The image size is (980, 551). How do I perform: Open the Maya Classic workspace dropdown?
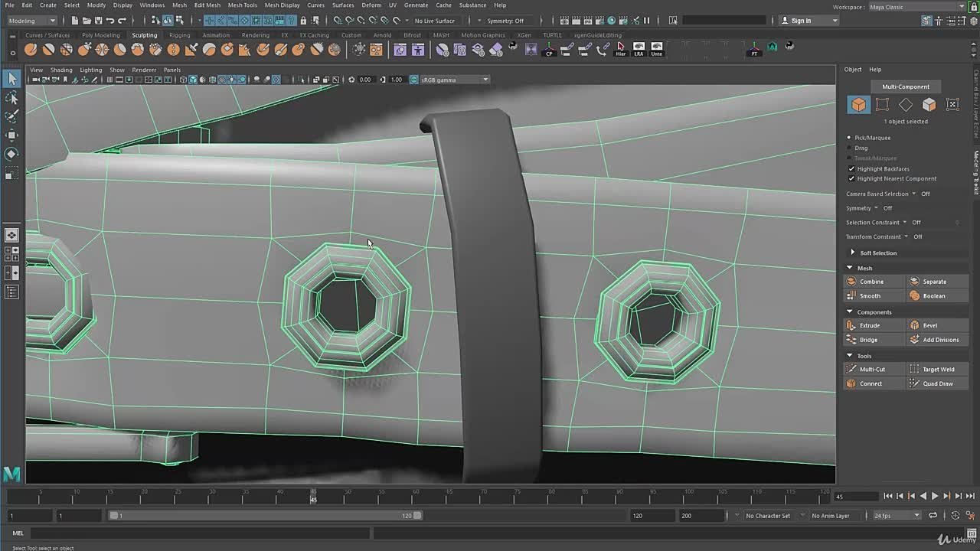pos(916,7)
